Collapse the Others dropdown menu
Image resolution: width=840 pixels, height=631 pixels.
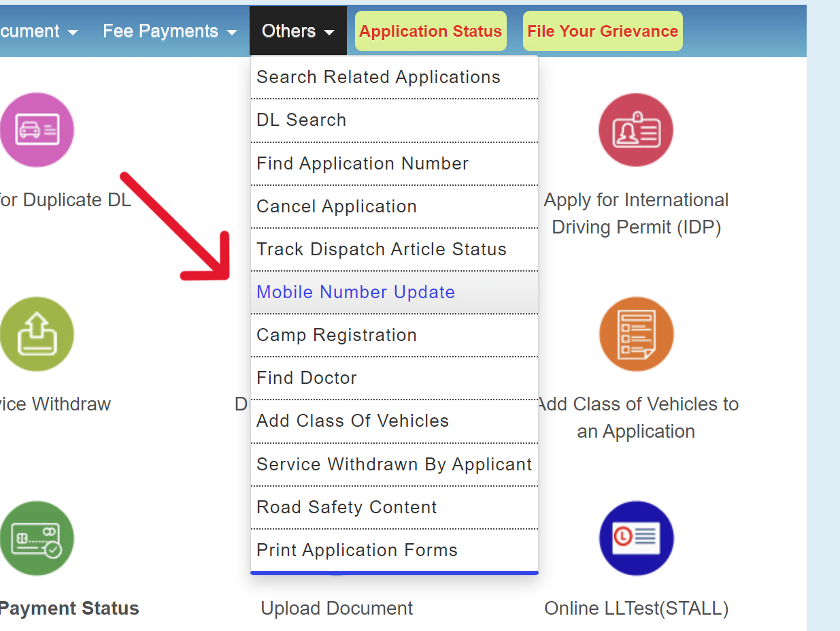(298, 31)
